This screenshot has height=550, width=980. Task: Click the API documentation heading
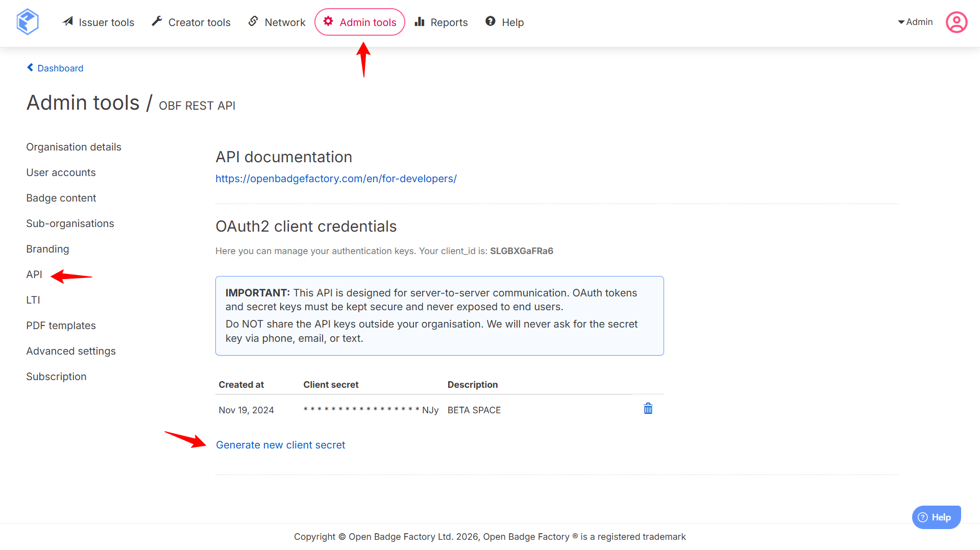coord(284,157)
